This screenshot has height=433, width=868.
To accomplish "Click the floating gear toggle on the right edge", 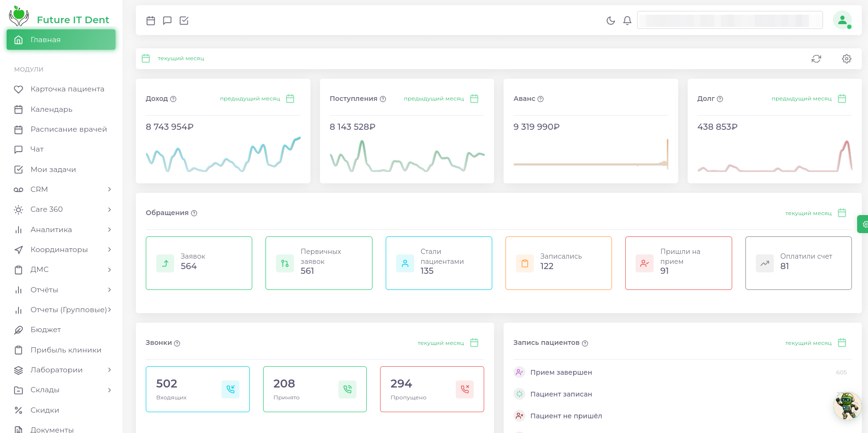I will (865, 224).
